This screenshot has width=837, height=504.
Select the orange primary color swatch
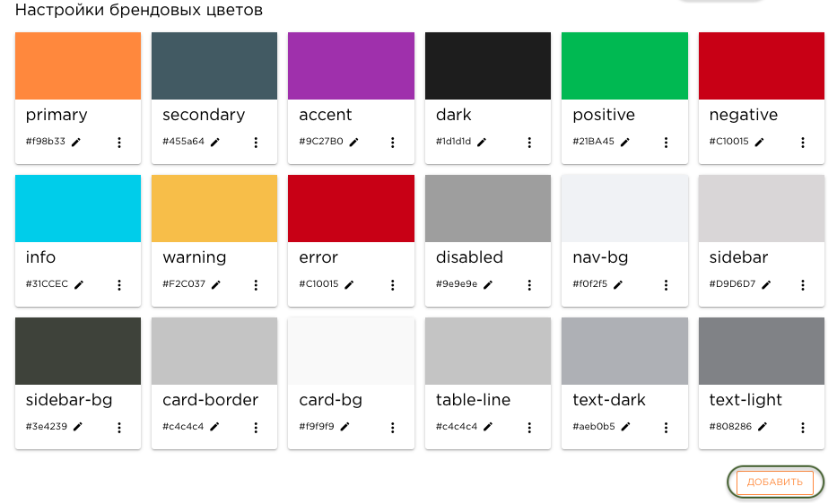coord(78,65)
